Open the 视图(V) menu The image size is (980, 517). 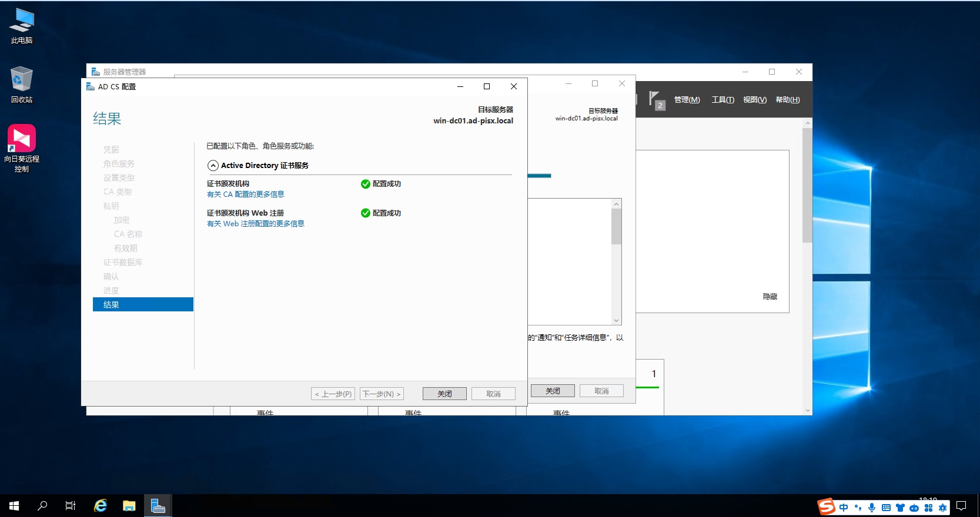pos(754,100)
